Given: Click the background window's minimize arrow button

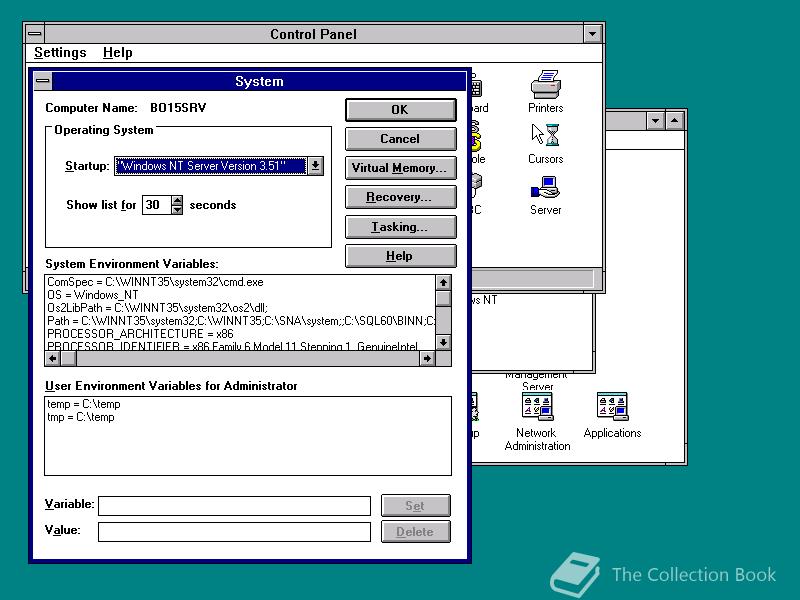Looking at the screenshot, I should tap(655, 121).
